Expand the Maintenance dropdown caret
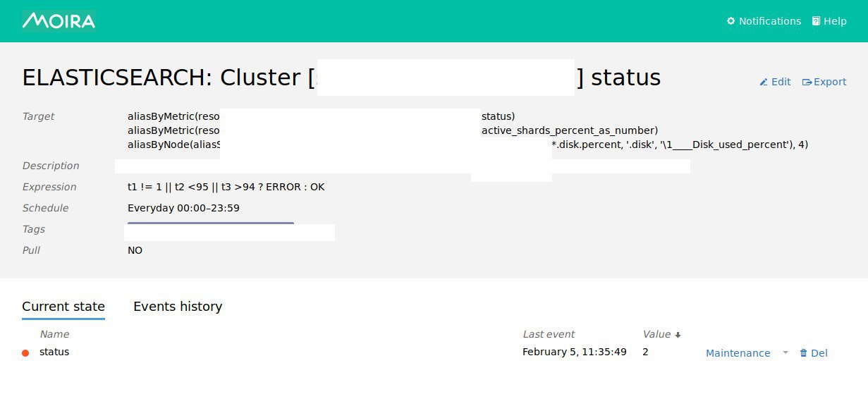Viewport: 868px width, 418px height. 786,352
